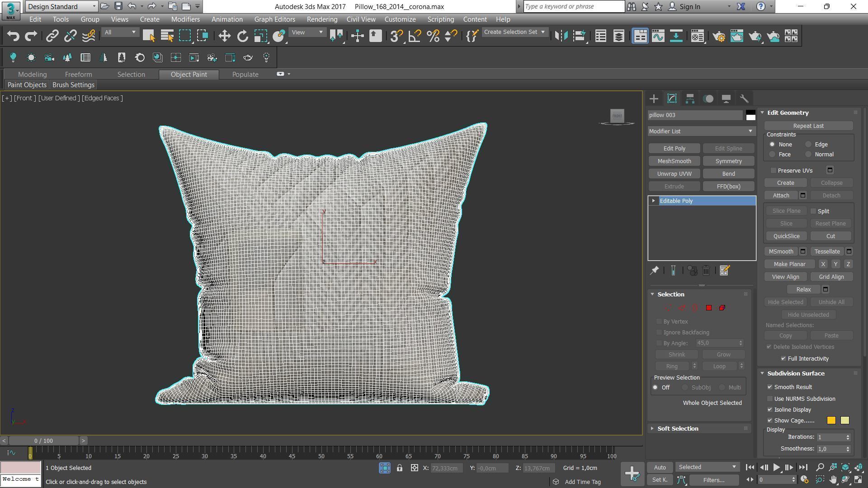Switch to the Create command panel
This screenshot has height=488, width=868.
654,99
